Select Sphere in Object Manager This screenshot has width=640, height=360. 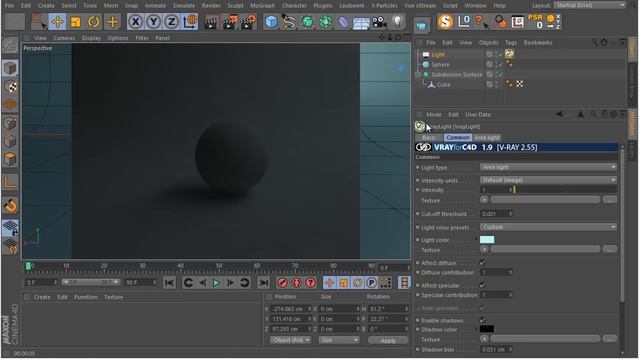coord(440,64)
